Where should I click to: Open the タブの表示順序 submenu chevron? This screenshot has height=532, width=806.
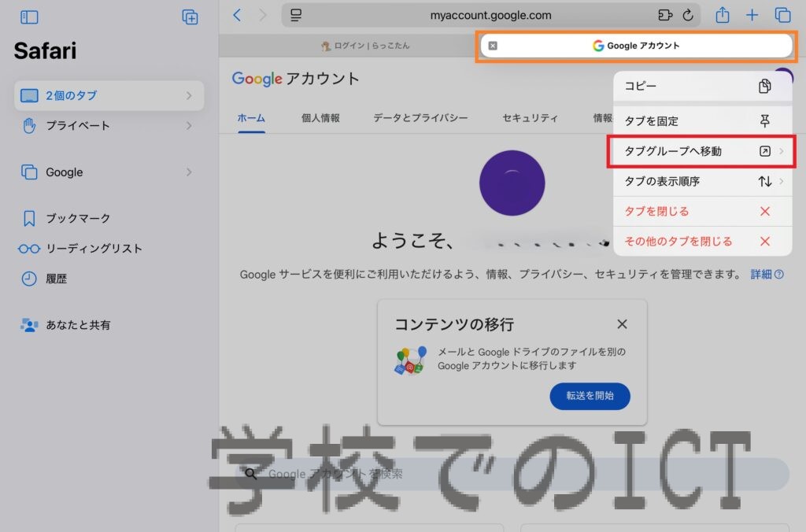782,181
